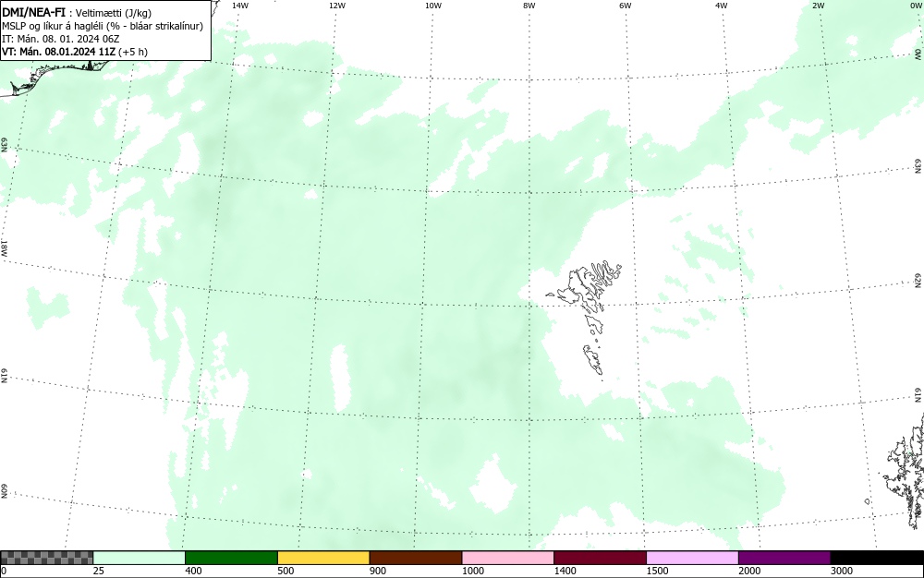Click the "2W" longitude label
Image resolution: width=924 pixels, height=578 pixels.
coord(818,6)
